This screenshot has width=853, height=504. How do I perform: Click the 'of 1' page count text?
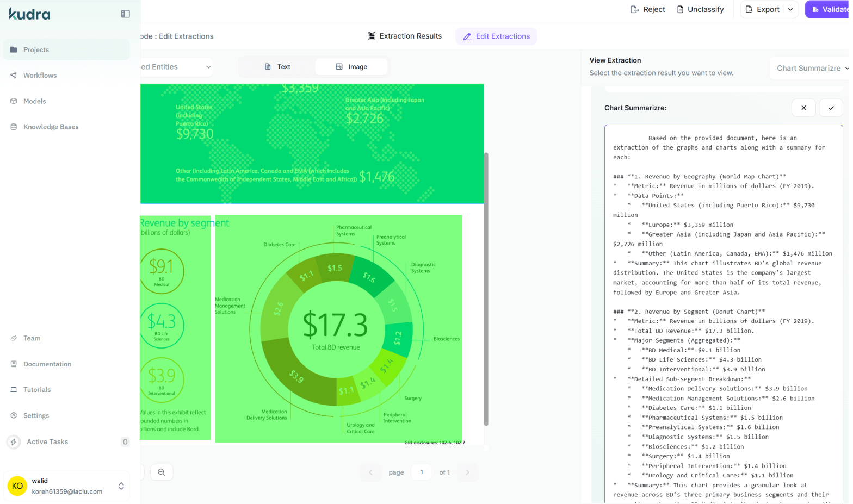point(444,472)
